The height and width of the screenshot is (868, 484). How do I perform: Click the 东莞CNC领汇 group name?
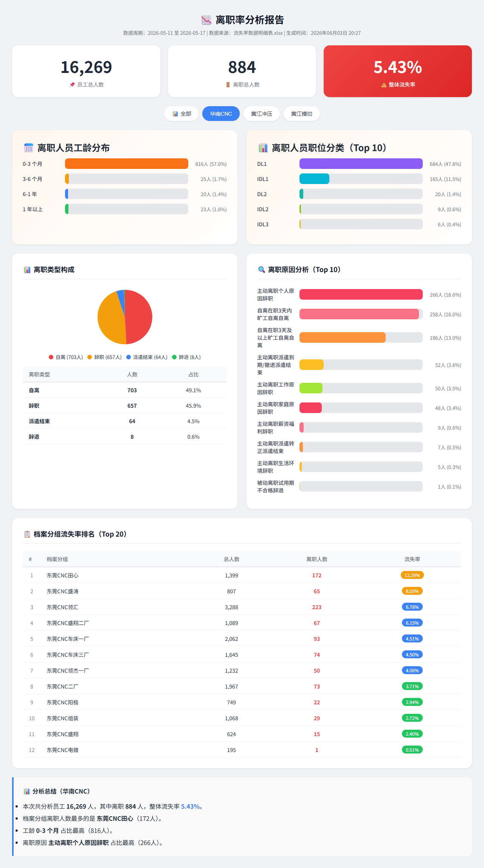[x=63, y=607]
